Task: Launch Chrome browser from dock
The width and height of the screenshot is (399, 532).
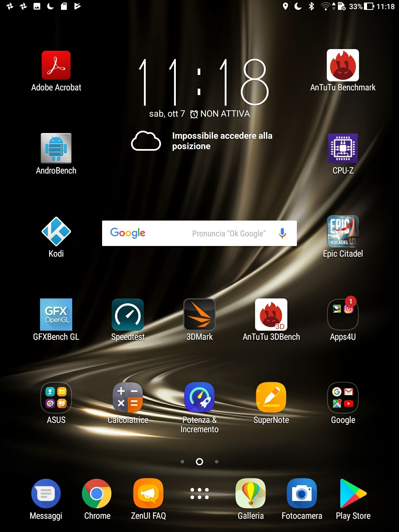Action: (97, 493)
